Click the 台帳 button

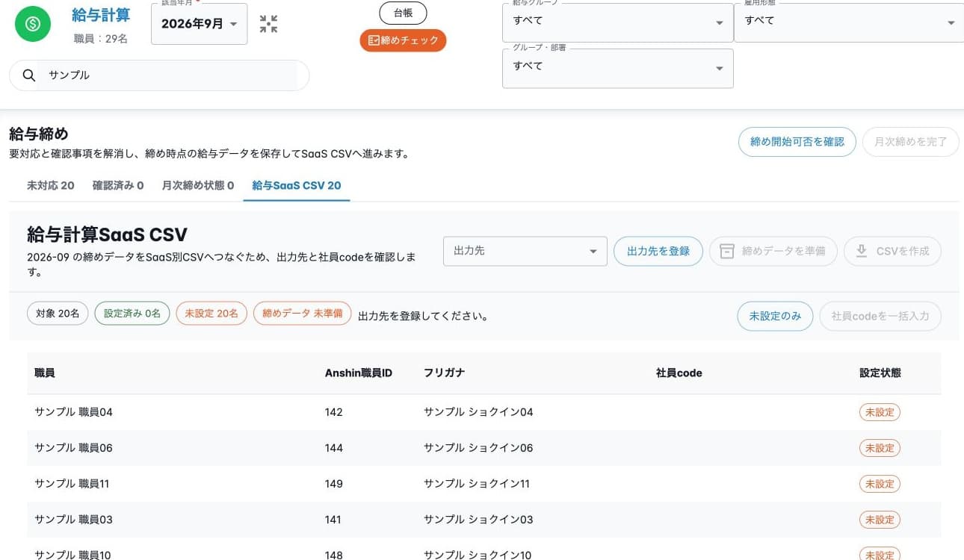click(x=403, y=13)
